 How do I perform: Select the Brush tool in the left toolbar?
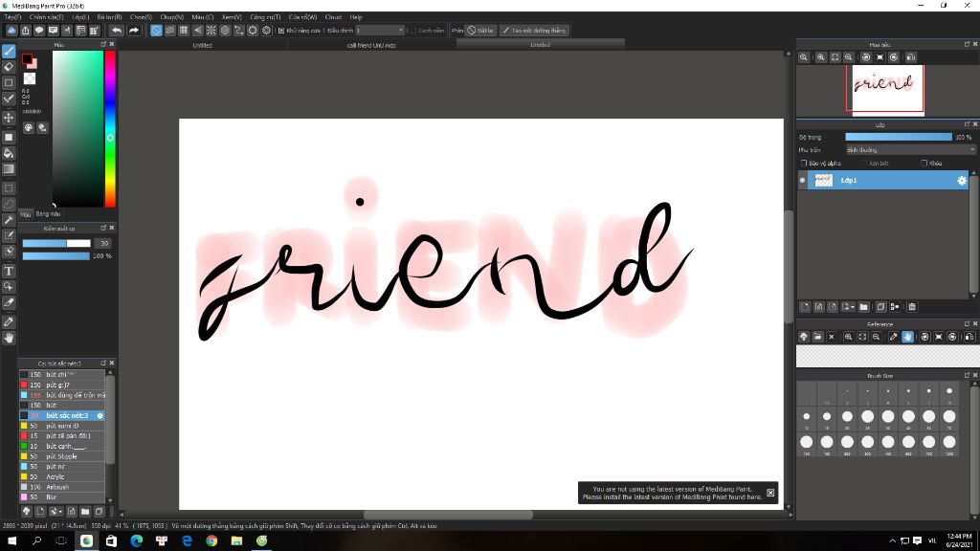9,52
